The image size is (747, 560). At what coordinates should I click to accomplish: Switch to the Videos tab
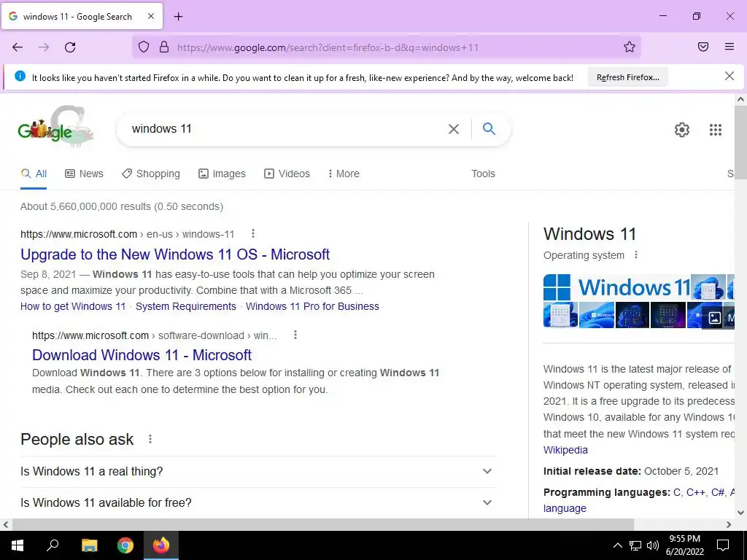coord(287,174)
